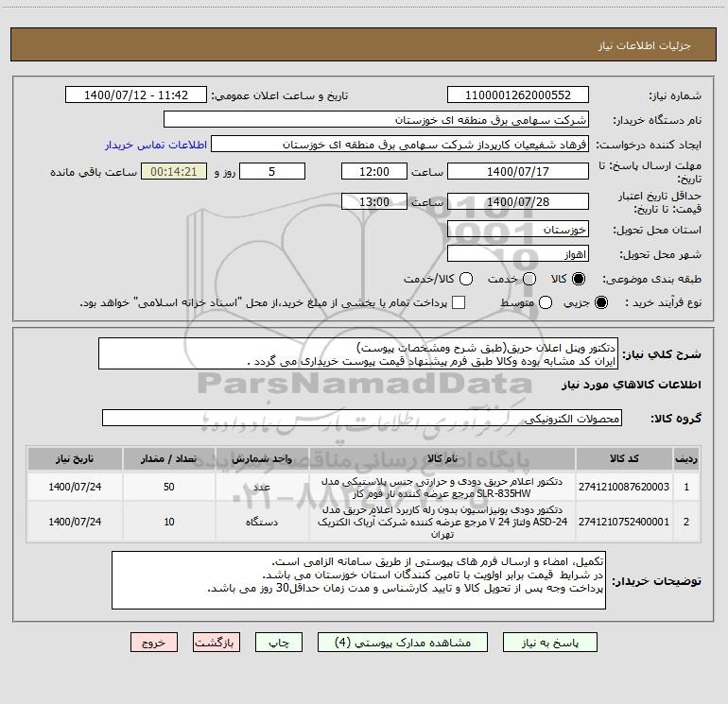Click product code 2741210752400001
Viewport: 728px width, 704px height.
(624, 522)
